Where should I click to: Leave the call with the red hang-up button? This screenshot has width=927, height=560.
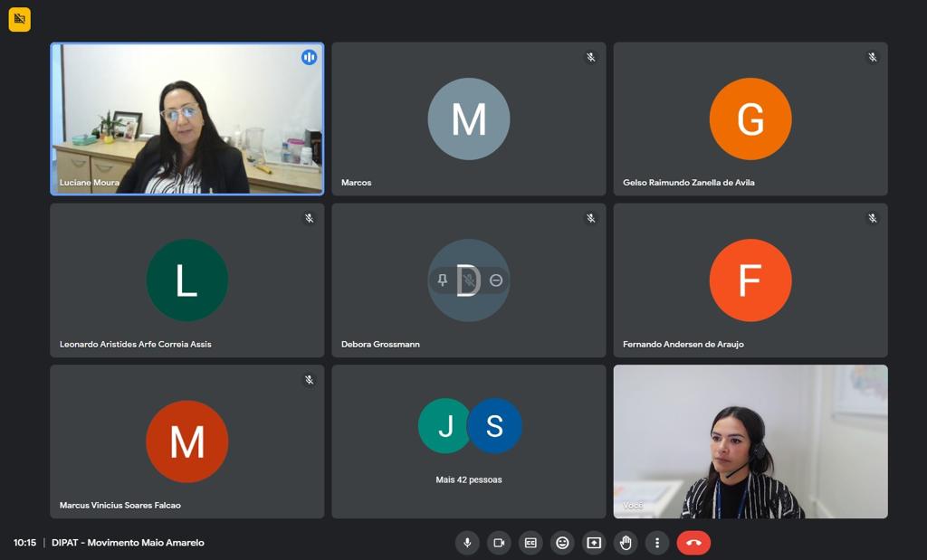pyautogui.click(x=693, y=543)
